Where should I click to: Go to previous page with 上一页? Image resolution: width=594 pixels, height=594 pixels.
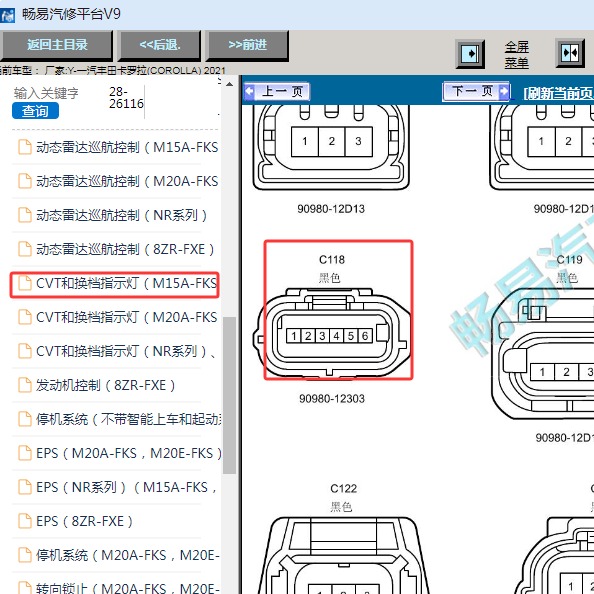pos(277,91)
